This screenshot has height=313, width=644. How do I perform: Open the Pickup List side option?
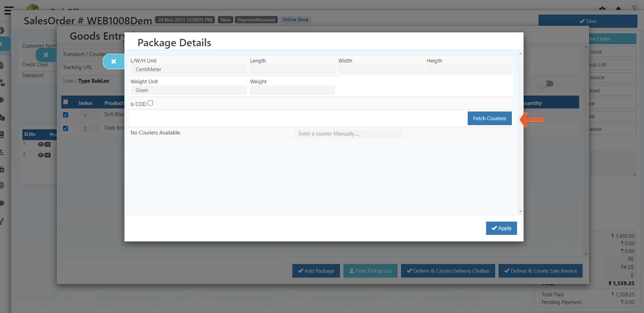click(612, 65)
